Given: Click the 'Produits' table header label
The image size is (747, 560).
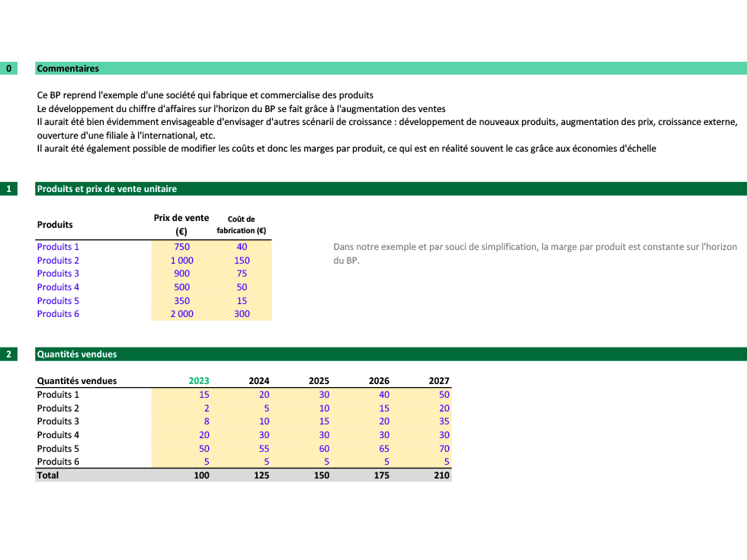Looking at the screenshot, I should point(55,224).
